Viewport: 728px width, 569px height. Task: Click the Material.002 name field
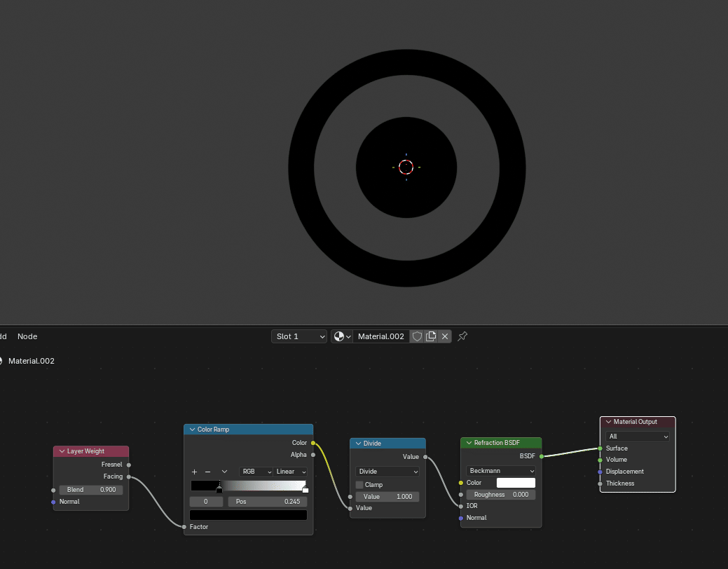pyautogui.click(x=380, y=336)
